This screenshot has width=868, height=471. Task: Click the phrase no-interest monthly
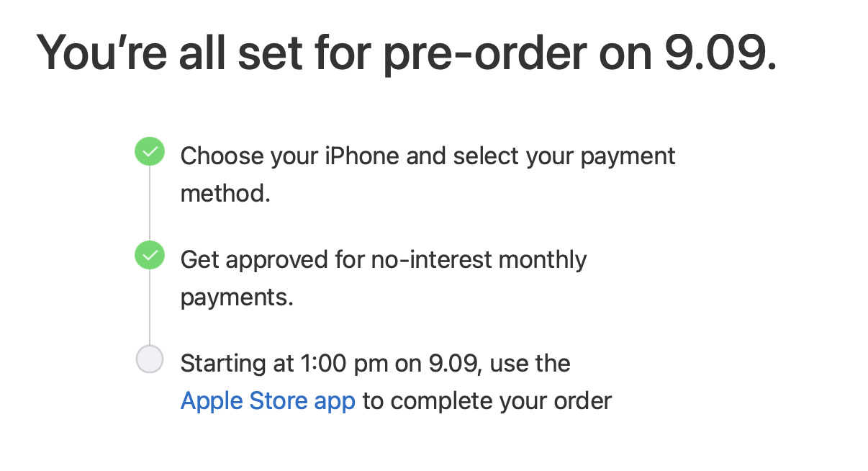479,259
